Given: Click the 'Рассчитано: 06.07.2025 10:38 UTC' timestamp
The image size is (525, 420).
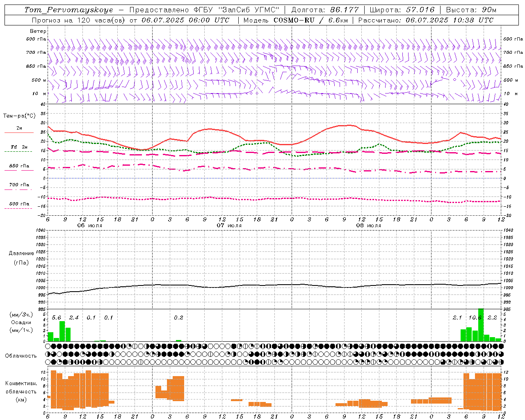Looking at the screenshot, I should point(426,20).
